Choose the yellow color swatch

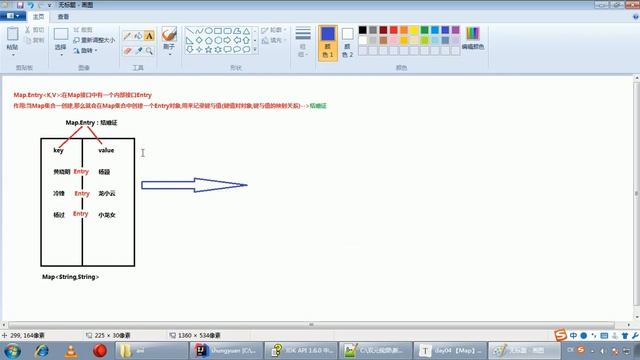[414, 30]
